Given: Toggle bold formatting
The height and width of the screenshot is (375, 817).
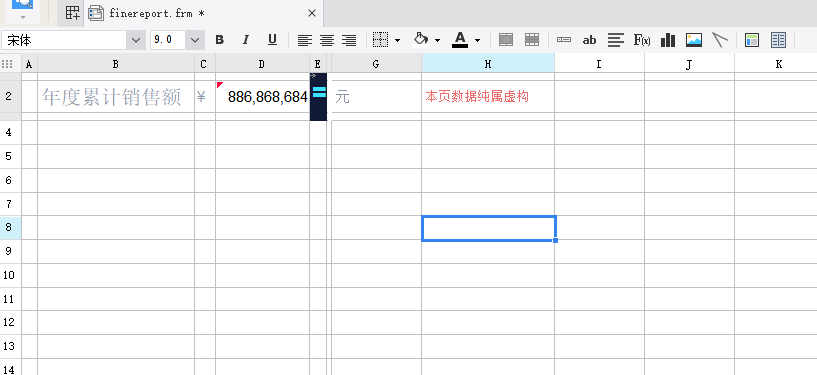Looking at the screenshot, I should click(219, 40).
